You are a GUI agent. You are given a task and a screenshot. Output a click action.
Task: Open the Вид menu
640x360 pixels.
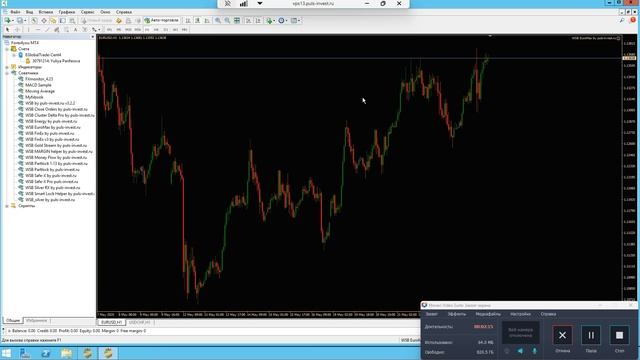point(29,12)
